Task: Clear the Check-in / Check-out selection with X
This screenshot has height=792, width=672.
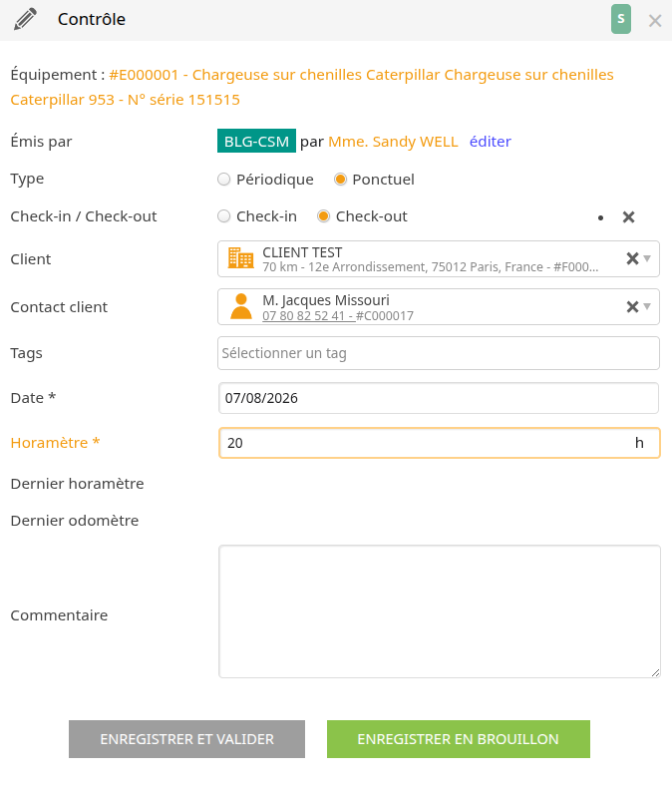Action: [x=628, y=217]
